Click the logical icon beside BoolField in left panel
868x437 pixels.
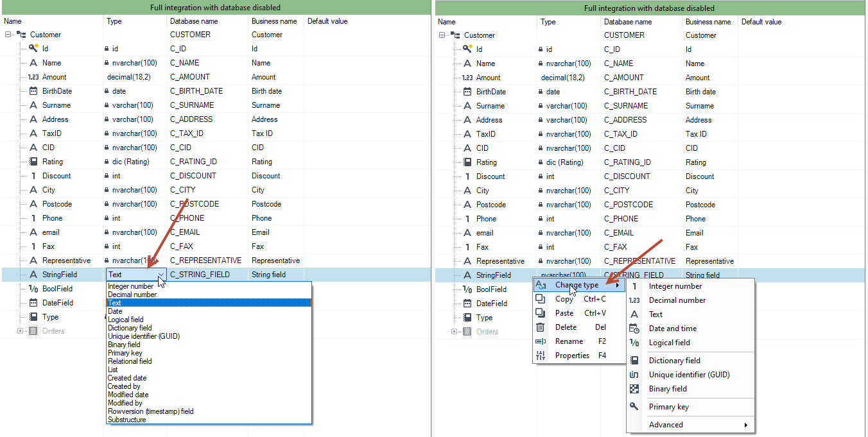(34, 289)
